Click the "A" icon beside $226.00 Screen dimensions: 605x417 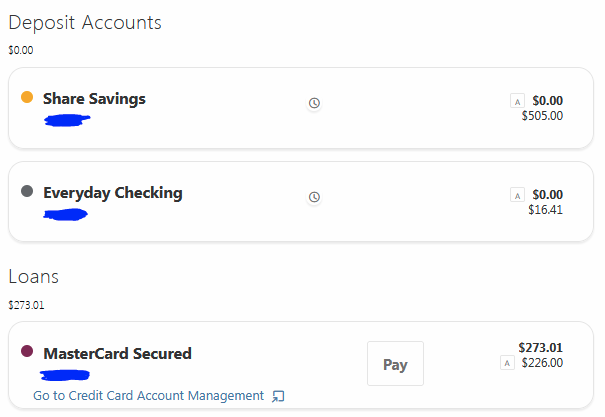click(x=506, y=363)
